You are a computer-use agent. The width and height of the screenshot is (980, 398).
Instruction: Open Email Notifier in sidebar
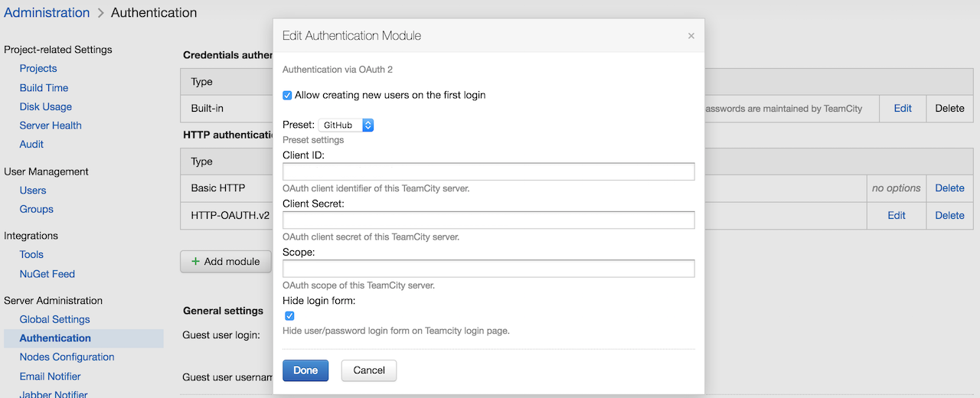click(51, 377)
